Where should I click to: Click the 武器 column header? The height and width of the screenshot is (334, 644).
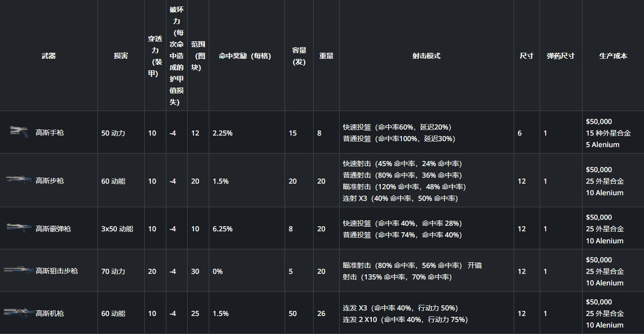[x=49, y=56]
